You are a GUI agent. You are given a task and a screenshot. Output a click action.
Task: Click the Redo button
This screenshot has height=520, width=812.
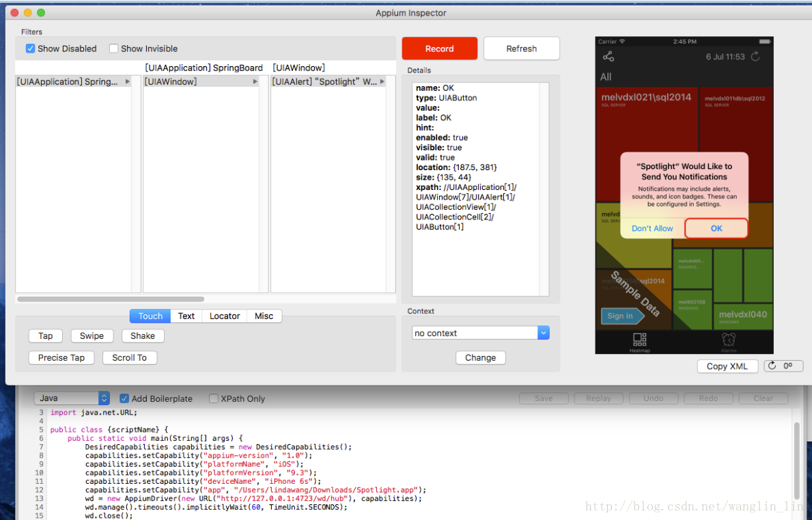pos(708,398)
